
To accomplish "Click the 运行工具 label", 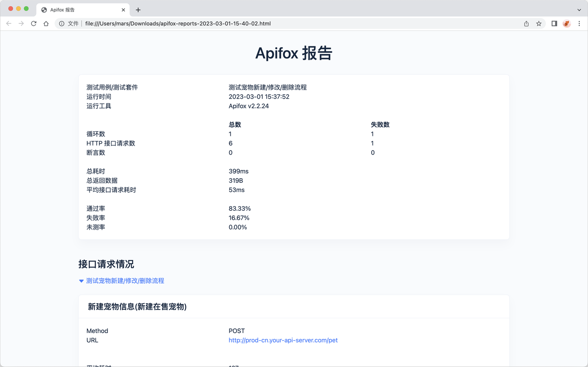I will point(99,106).
